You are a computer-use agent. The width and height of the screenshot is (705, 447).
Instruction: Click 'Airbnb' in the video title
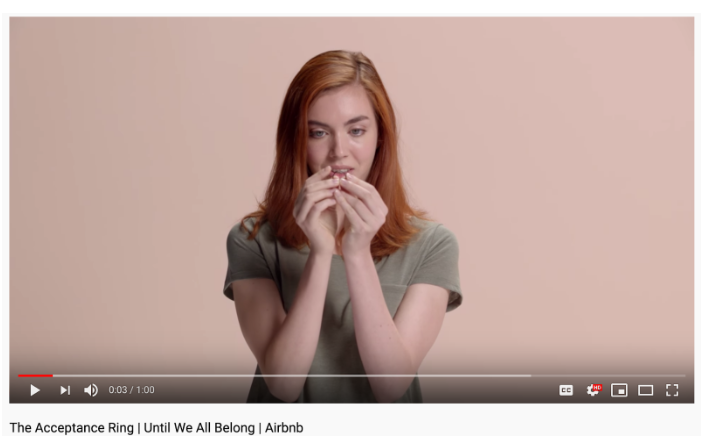tap(284, 428)
